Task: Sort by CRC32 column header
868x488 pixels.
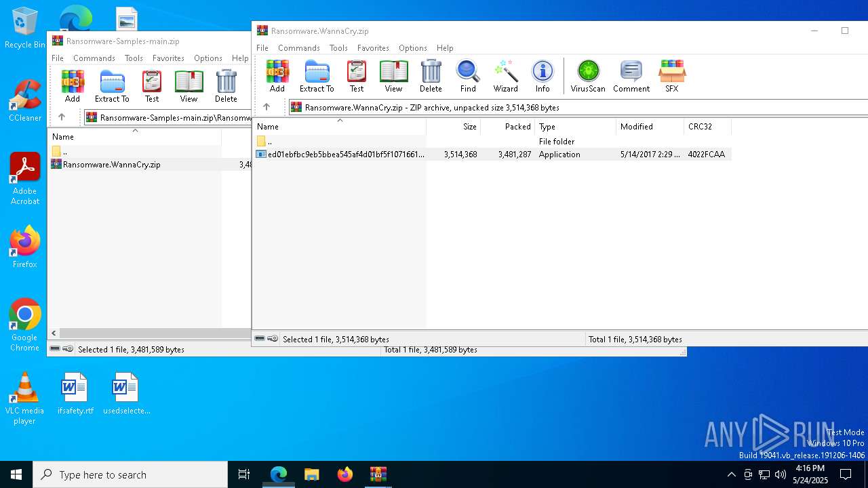Action: (708, 127)
